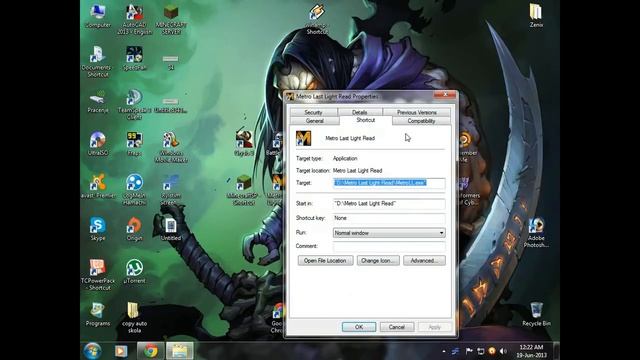Click the Windows Start orb
The height and width of the screenshot is (360, 640).
point(93,351)
